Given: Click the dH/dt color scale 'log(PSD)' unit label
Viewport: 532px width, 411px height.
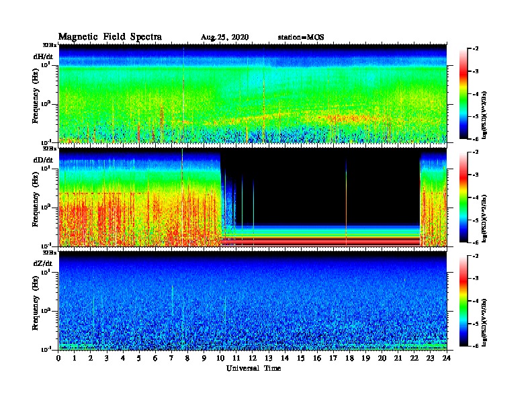Looking at the screenshot, I should 484,115.
